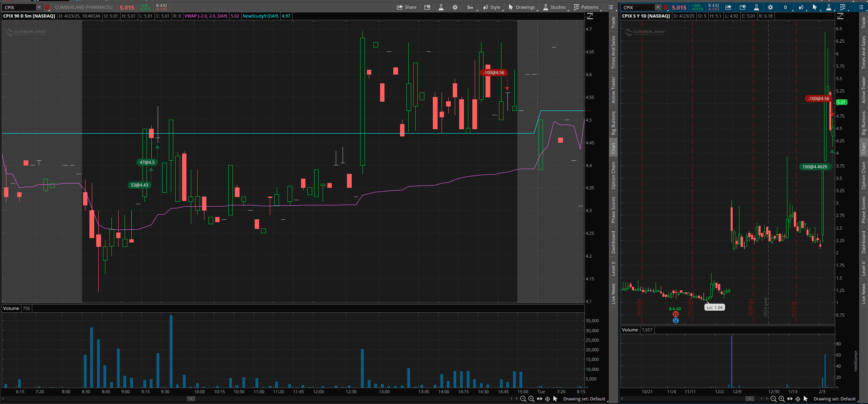This screenshot has height=404, width=868.
Task: Open the Active Trader tab beside the right chart
Action: [x=864, y=90]
